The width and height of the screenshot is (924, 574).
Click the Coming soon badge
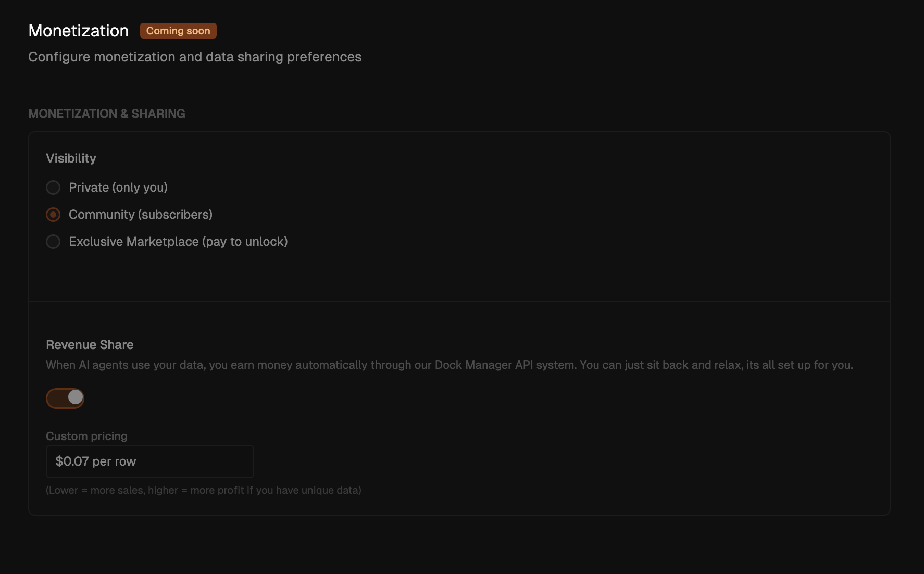tap(178, 31)
